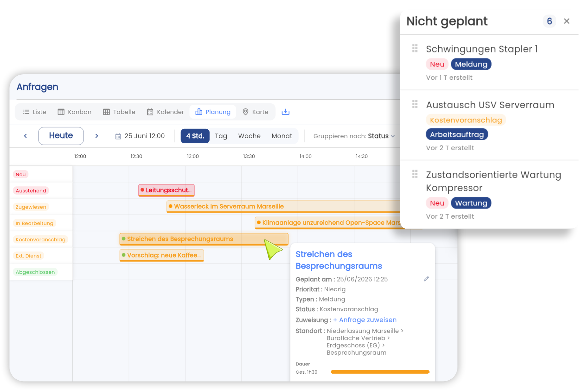
Task: Click the pencil edit icon in popup
Action: point(426,279)
